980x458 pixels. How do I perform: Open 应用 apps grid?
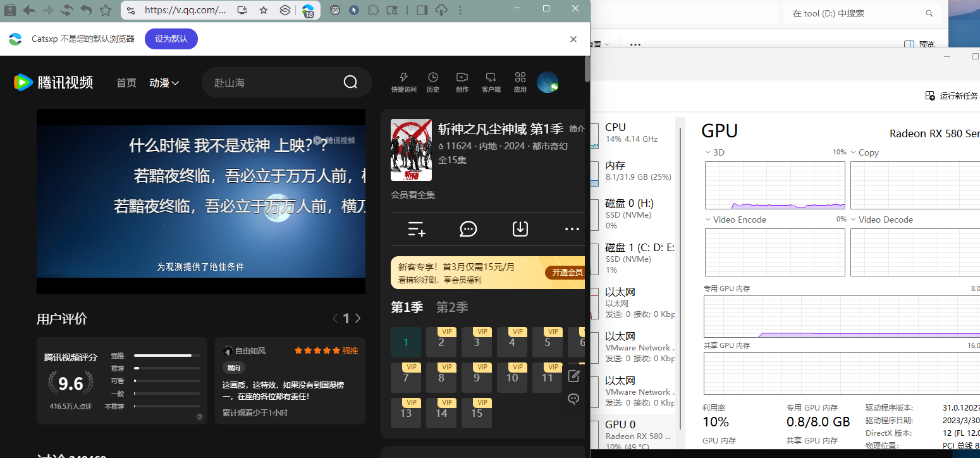pyautogui.click(x=520, y=82)
